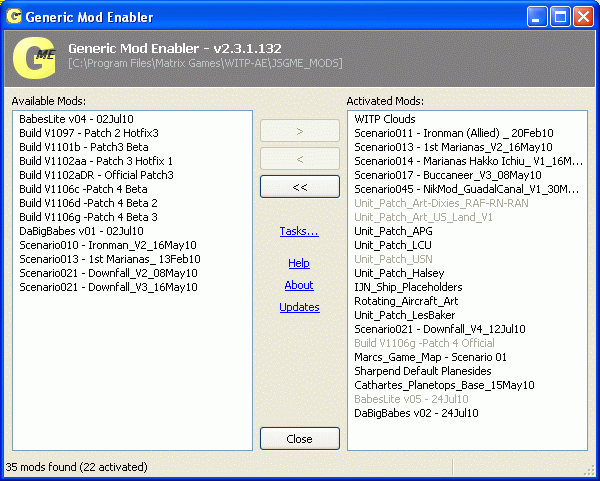Select 'DaBigBabes v01 - 02Jul10'
Screen dimensions: 600x481
pos(82,231)
